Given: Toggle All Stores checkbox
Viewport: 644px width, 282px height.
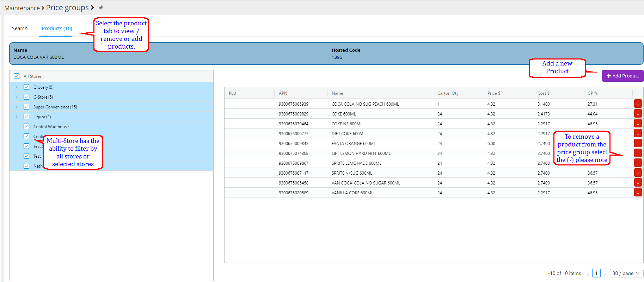Looking at the screenshot, I should click(x=17, y=76).
